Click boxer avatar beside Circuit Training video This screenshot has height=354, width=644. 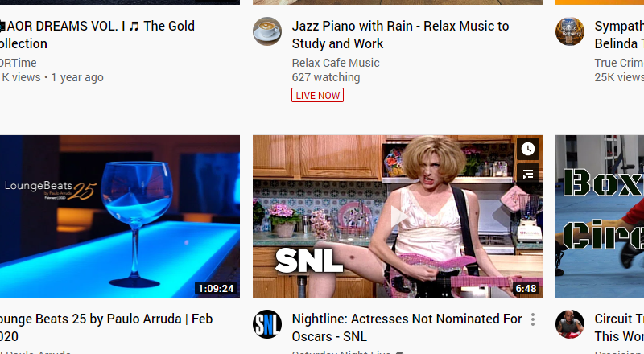point(570,324)
